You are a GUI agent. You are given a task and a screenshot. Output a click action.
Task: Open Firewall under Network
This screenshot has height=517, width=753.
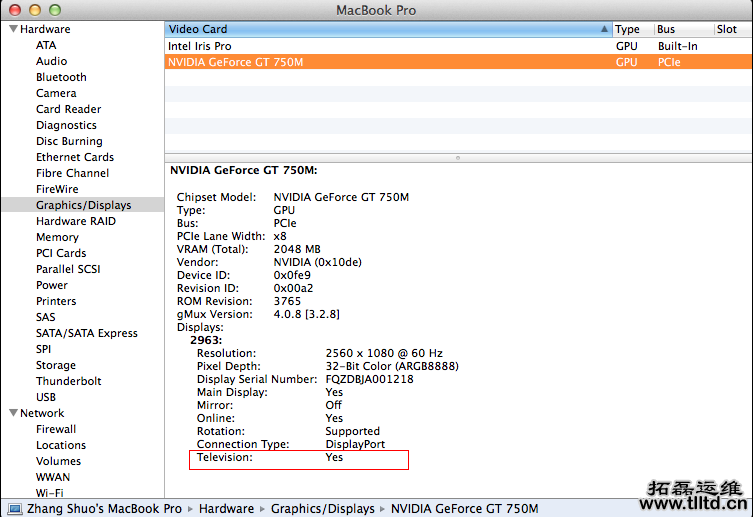56,429
